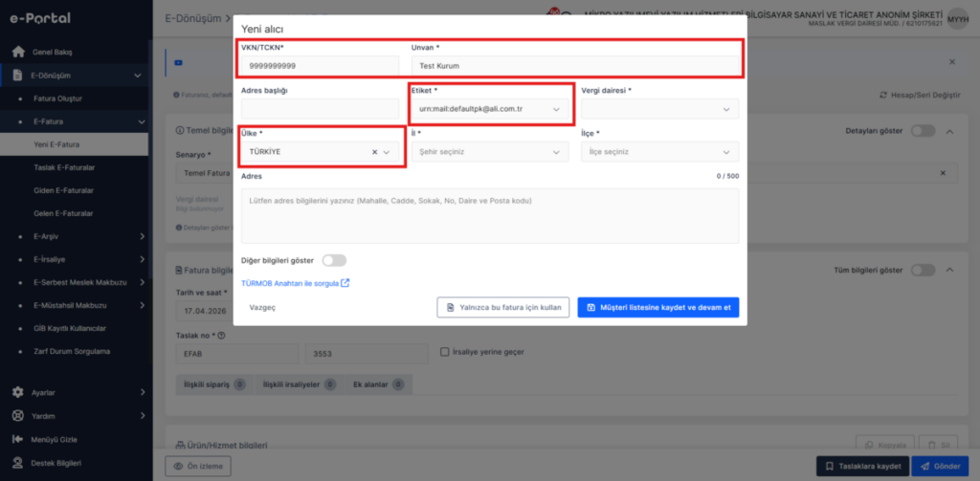Click the Gönder button
Screen dimensions: 980x481
coord(940,466)
